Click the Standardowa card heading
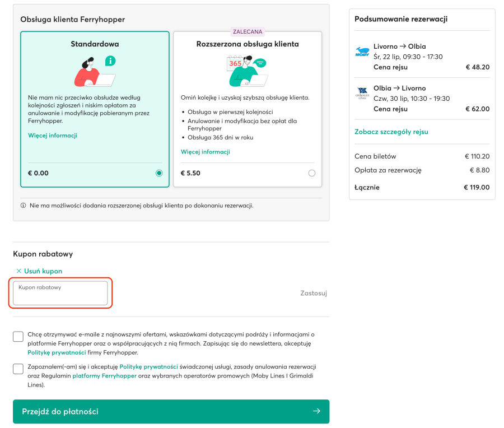Screen dimensions: 504x428 pyautogui.click(x=95, y=44)
